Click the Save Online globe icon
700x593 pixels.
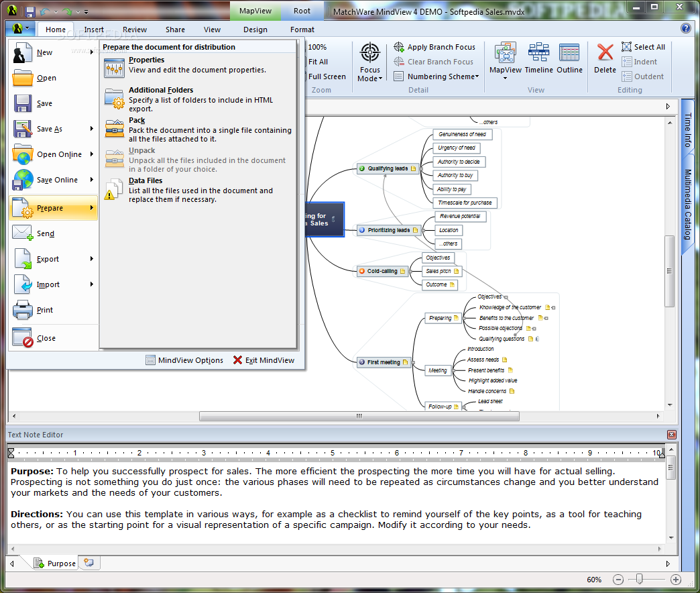click(x=22, y=180)
